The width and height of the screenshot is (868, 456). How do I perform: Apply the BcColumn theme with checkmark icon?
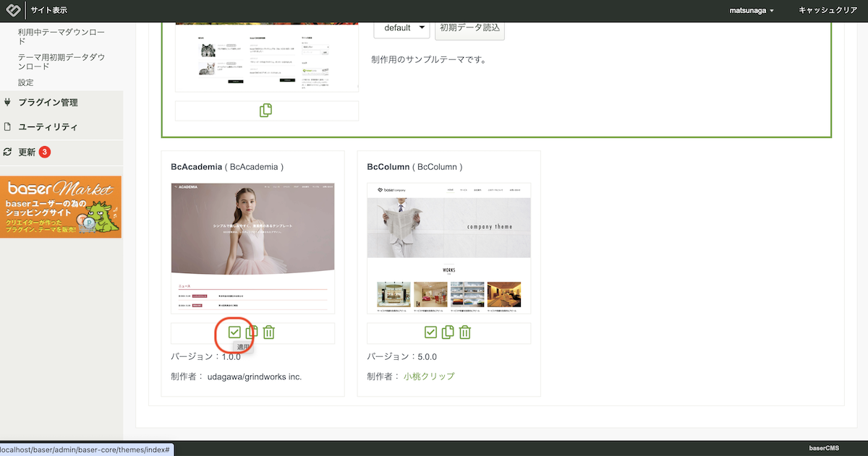coord(430,332)
